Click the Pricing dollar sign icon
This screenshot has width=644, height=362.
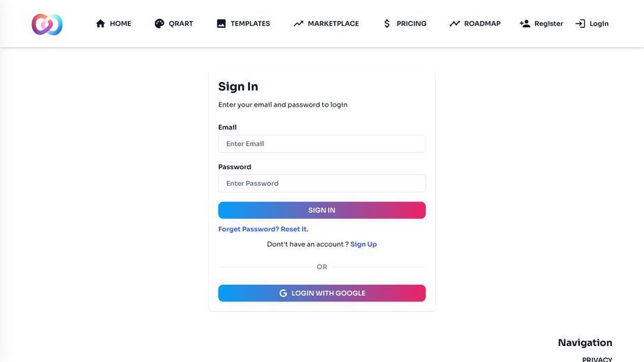pyautogui.click(x=387, y=24)
